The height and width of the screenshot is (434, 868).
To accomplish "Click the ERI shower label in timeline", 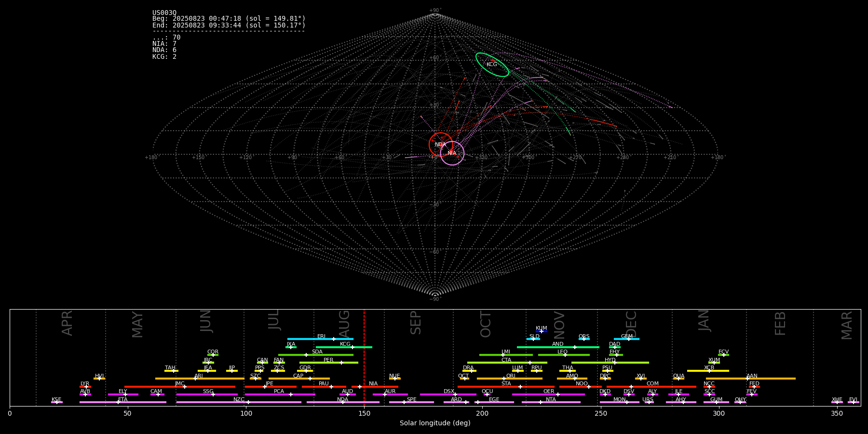I will click(x=322, y=337).
